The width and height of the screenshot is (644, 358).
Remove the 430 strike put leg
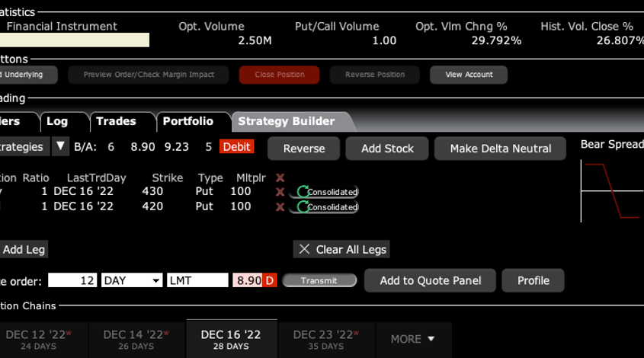[x=280, y=192]
